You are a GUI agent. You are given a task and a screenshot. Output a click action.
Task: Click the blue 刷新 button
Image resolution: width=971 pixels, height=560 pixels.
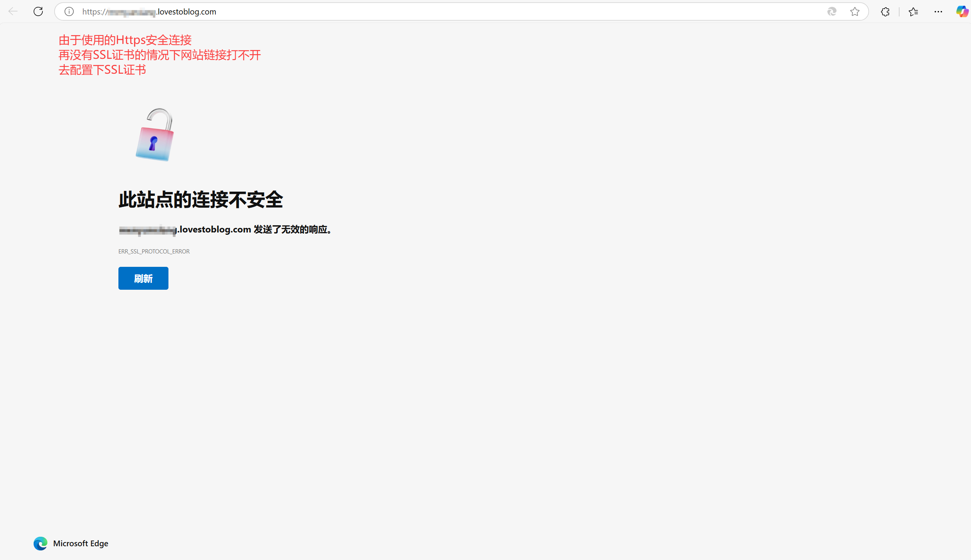(x=143, y=278)
